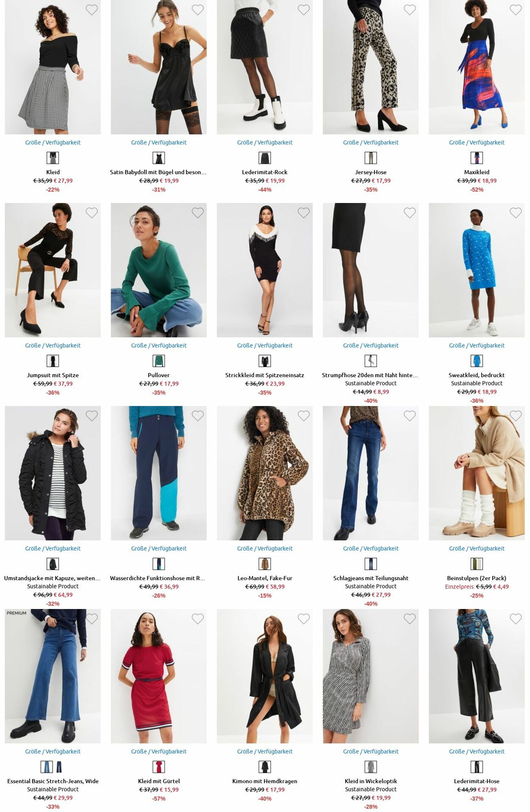Toggle wishlist heart on Kleid mit Gürtel
Viewport: 530px width, 812px height.
point(198,619)
